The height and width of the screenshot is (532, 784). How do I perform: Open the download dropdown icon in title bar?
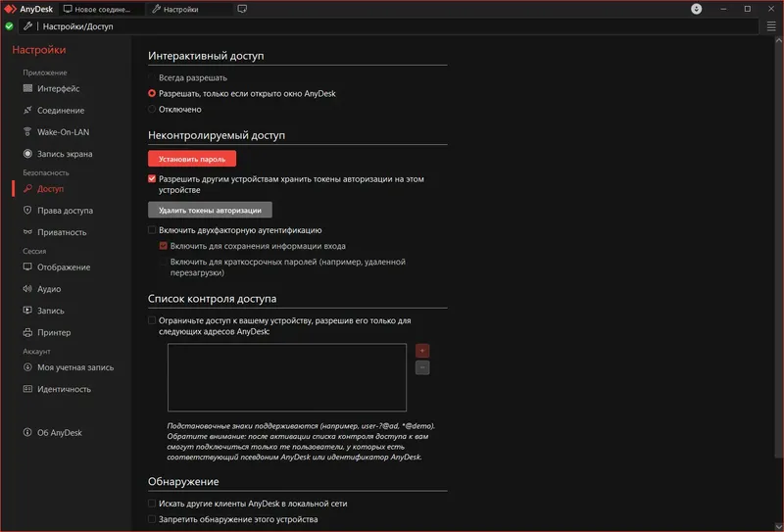pos(696,9)
